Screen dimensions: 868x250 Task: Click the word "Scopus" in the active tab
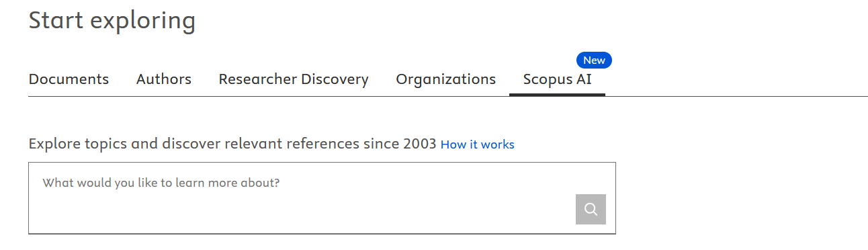pyautogui.click(x=547, y=79)
